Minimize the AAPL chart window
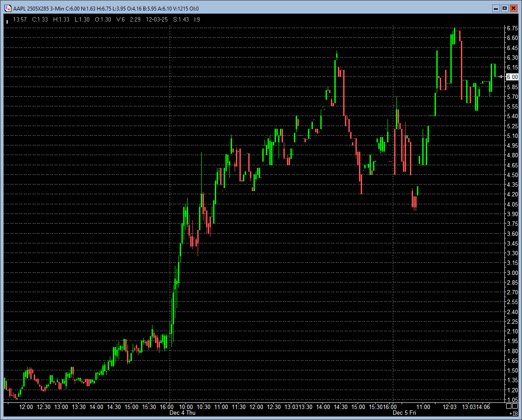522x420 pixels. coord(496,8)
